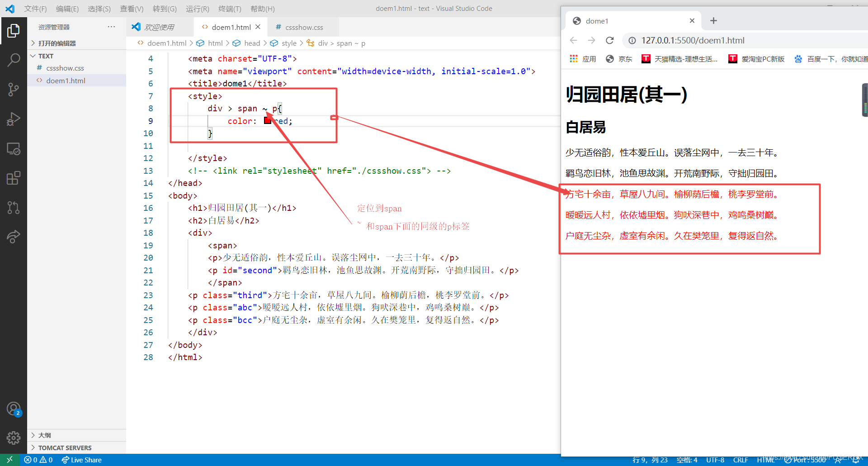Image resolution: width=868 pixels, height=466 pixels.
Task: Open the Extensions view icon
Action: [14, 178]
